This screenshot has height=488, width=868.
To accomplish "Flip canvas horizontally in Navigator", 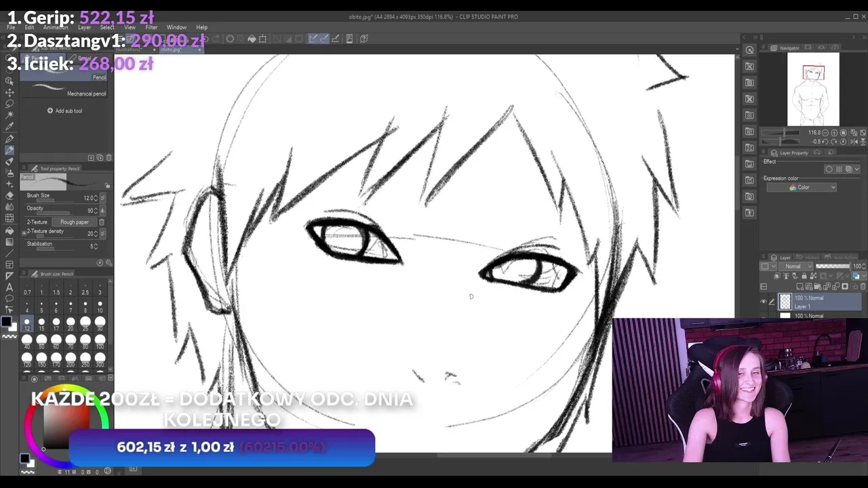I will coord(854,142).
